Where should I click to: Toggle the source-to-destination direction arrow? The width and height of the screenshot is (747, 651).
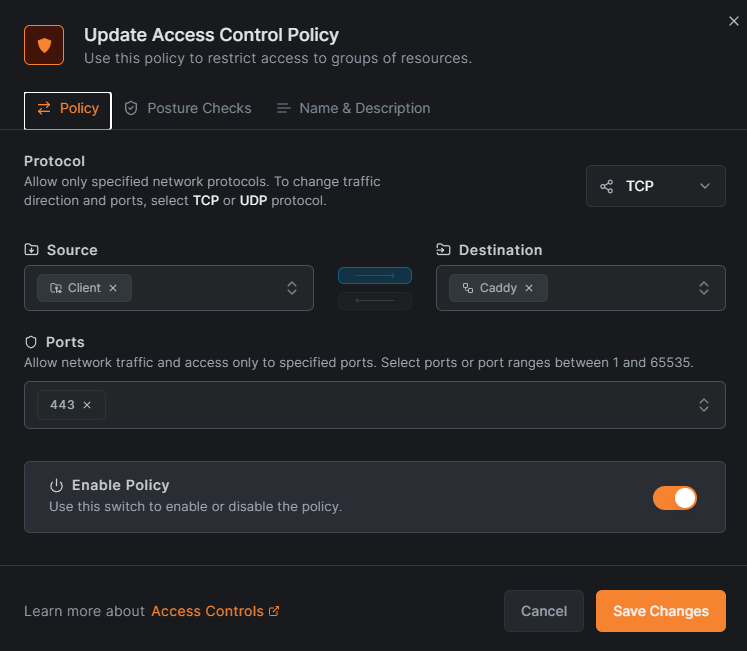(x=375, y=275)
